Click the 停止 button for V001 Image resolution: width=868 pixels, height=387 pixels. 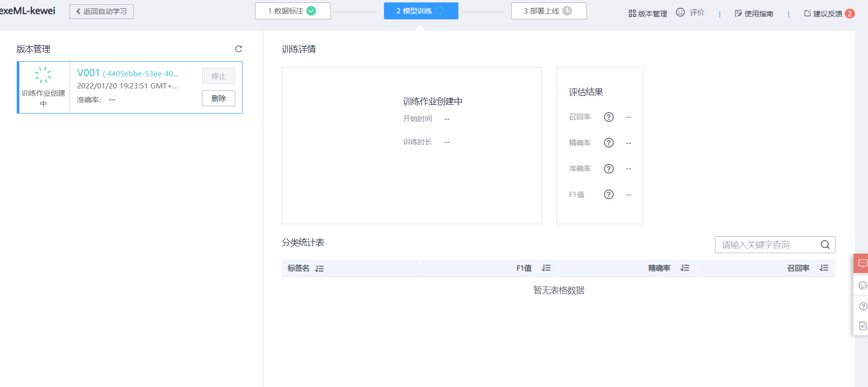[218, 76]
